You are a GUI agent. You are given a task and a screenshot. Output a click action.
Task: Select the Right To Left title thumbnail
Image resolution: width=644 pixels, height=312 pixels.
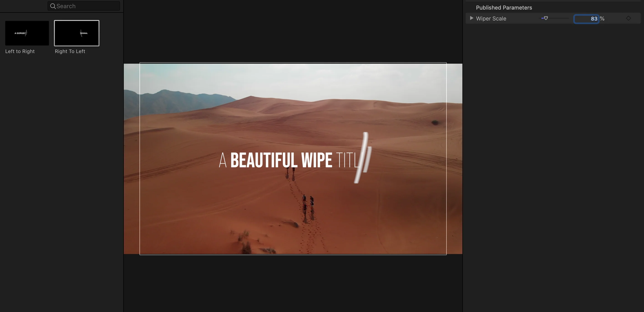pyautogui.click(x=77, y=33)
